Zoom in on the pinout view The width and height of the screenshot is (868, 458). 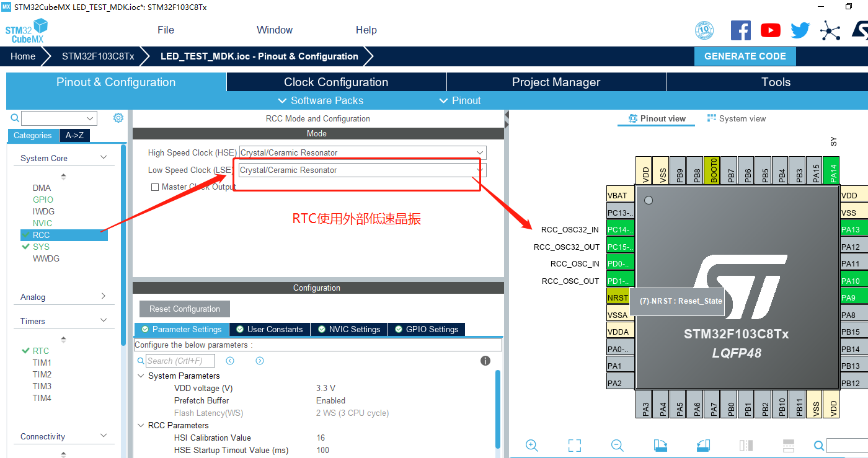click(531, 446)
